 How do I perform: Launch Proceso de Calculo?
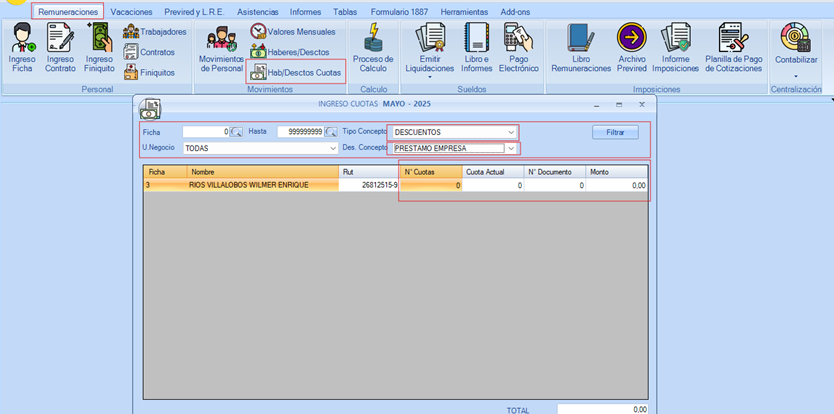click(373, 50)
